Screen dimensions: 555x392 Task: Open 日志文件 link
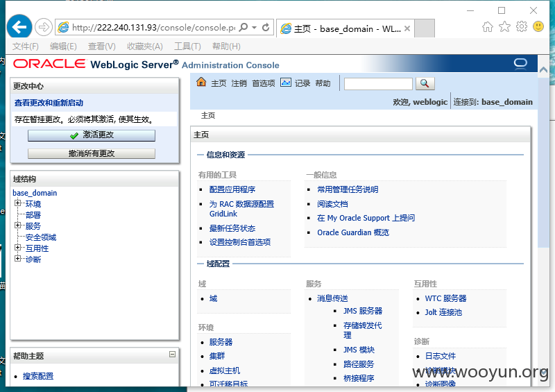[441, 356]
